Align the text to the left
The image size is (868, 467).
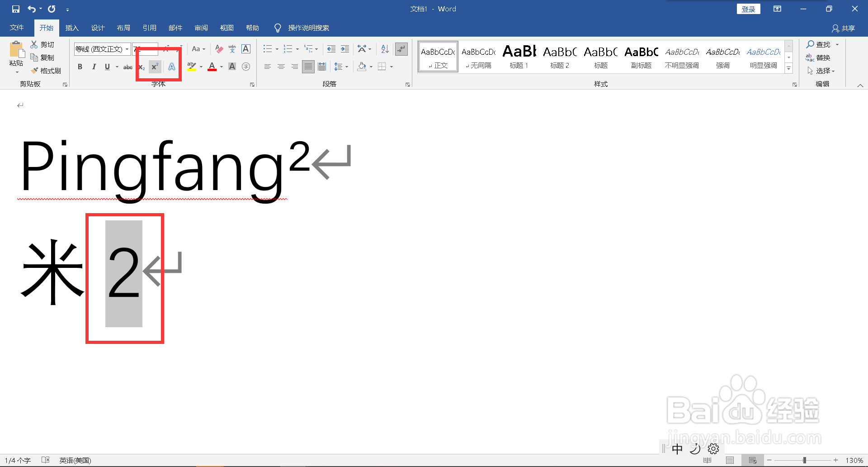point(268,67)
